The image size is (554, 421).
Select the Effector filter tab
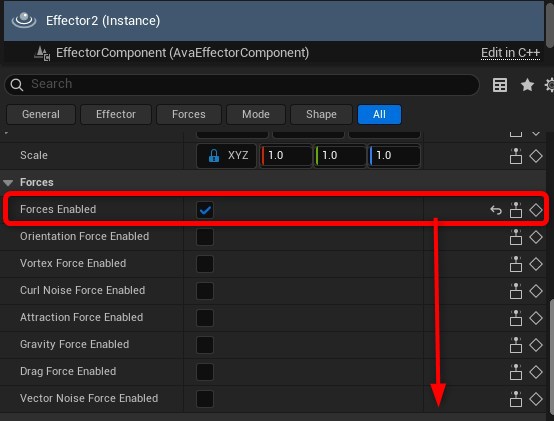pyautogui.click(x=116, y=114)
